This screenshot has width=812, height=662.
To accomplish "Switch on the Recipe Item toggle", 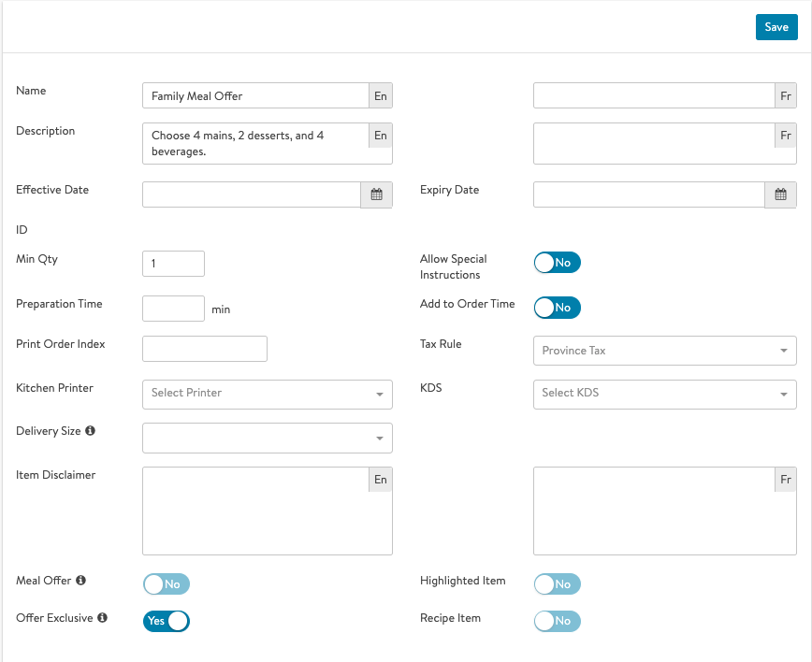I will point(557,621).
